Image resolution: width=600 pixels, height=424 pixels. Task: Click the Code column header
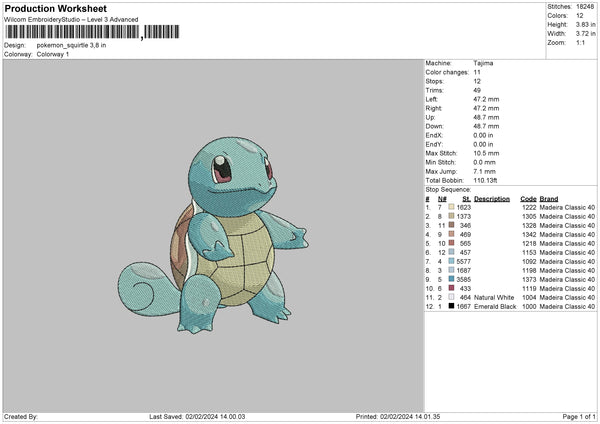[x=528, y=198]
